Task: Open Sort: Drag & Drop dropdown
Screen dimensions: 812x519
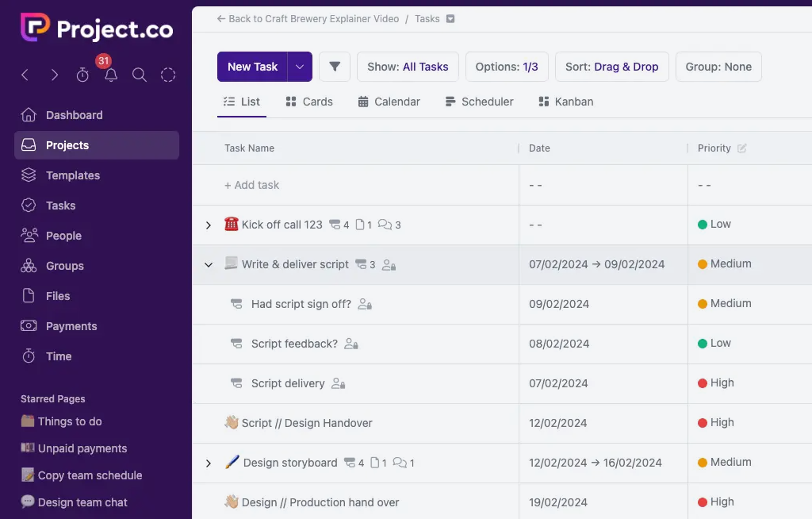Action: (x=611, y=67)
